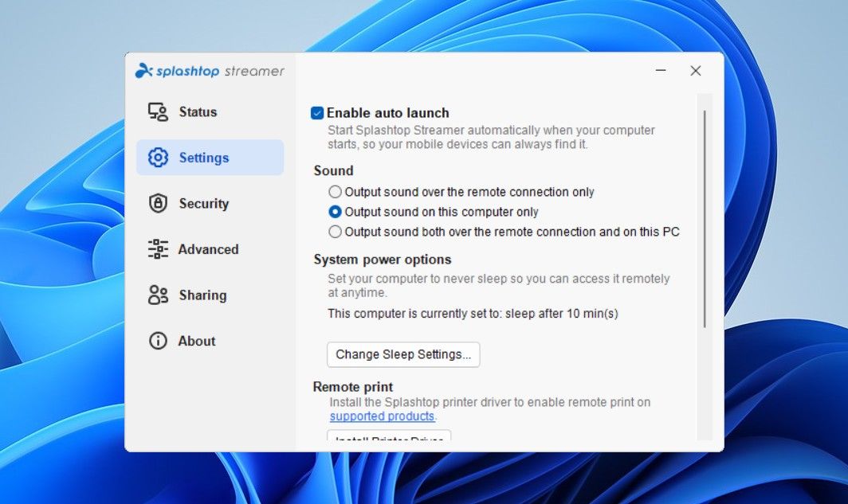Click the 'Remote print' heading
This screenshot has width=848, height=504.
[x=352, y=387]
